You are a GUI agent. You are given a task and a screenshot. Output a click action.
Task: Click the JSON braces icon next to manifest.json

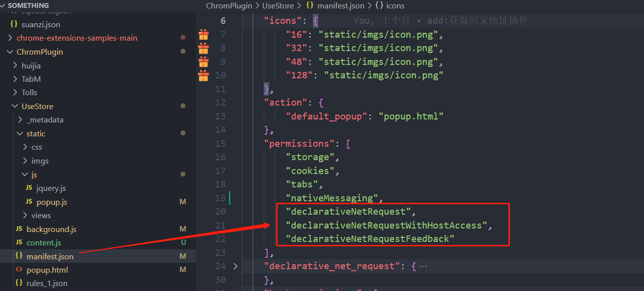click(20, 256)
